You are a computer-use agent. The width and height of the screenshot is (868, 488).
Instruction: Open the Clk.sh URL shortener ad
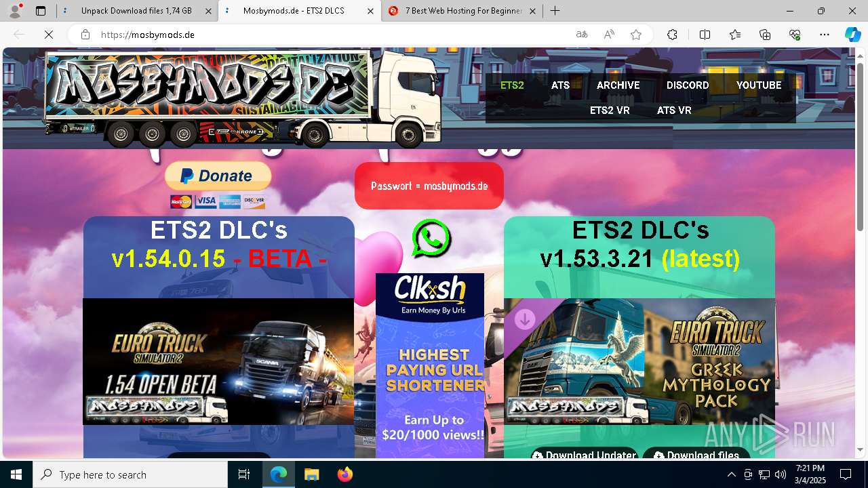[430, 365]
